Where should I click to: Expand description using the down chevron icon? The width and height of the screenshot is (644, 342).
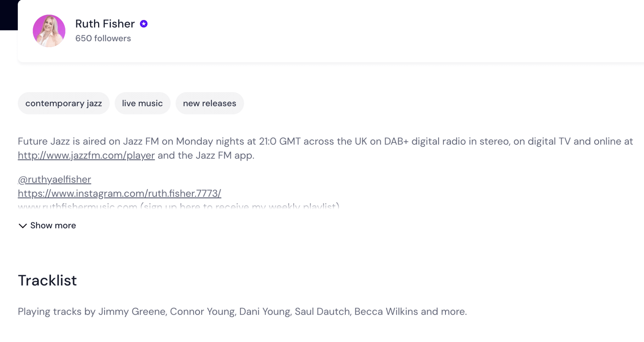(x=23, y=226)
